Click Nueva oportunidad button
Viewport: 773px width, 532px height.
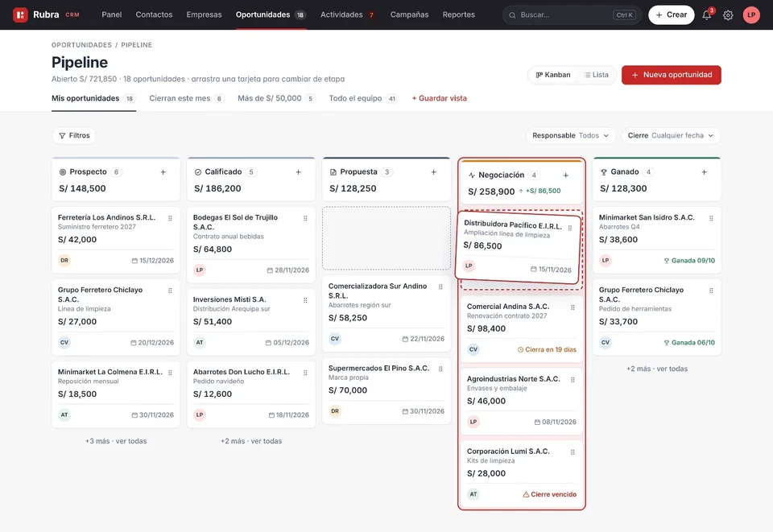click(671, 75)
